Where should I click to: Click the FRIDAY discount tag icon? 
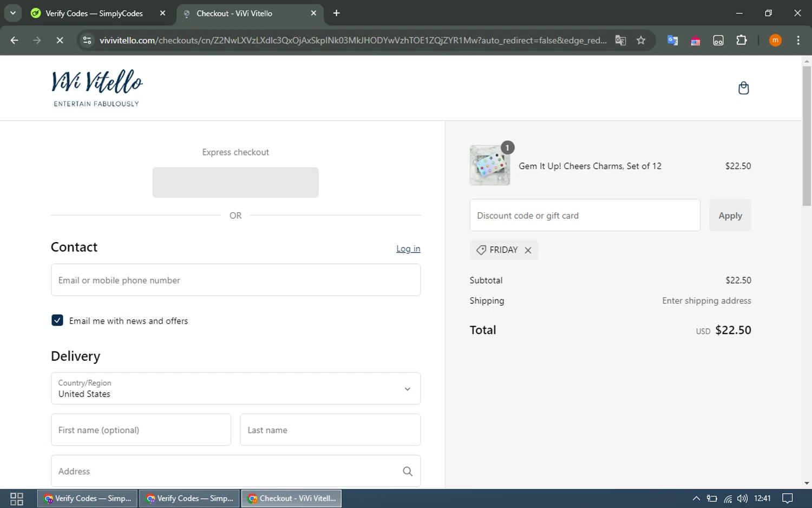pyautogui.click(x=481, y=250)
